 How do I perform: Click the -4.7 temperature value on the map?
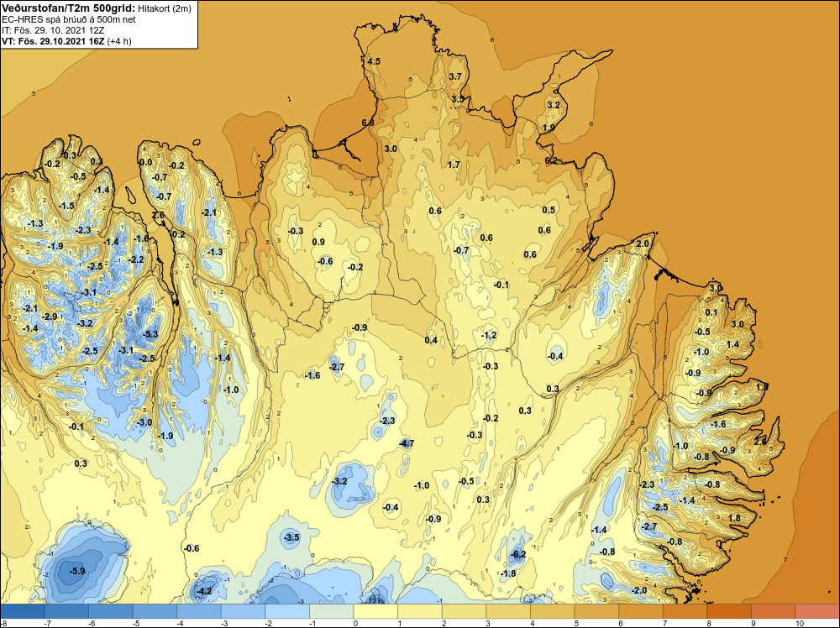click(x=407, y=443)
